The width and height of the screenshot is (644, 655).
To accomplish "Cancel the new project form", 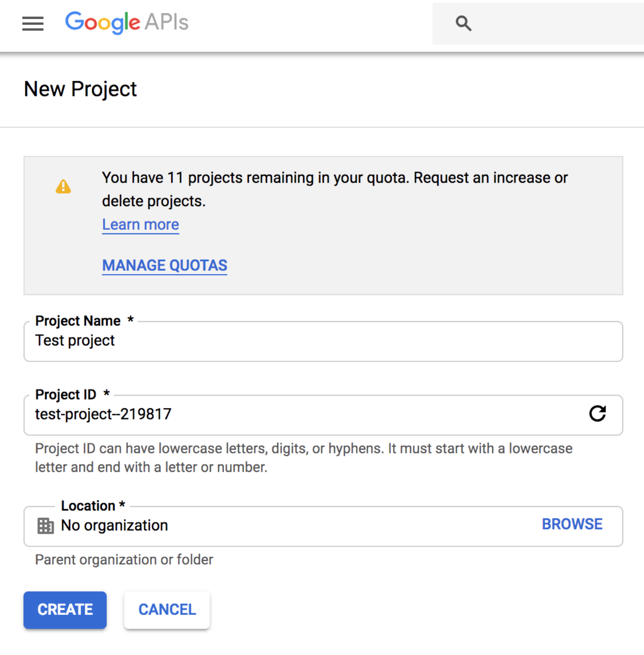I will (x=167, y=610).
